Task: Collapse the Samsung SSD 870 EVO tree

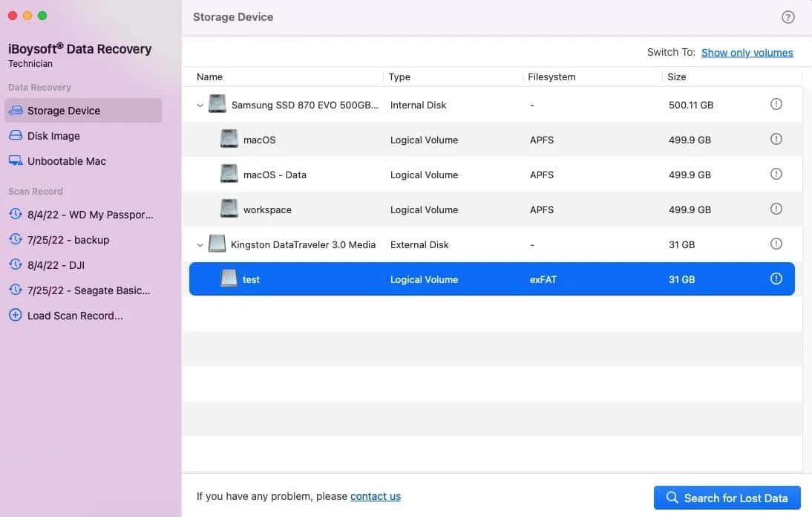Action: pos(200,105)
